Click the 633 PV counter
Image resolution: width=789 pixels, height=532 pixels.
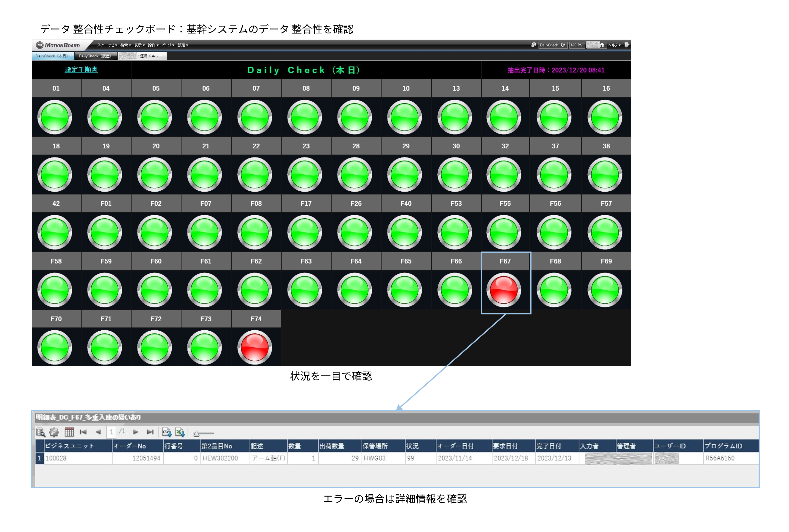point(577,45)
